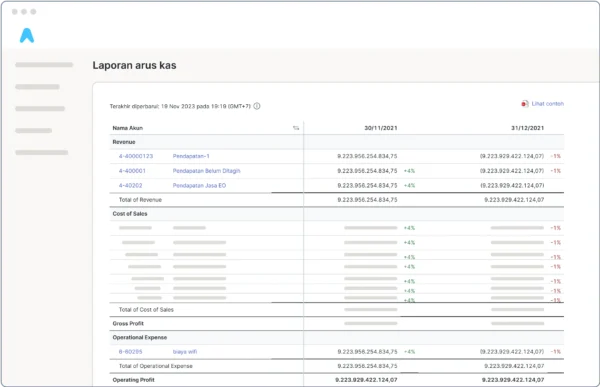
Task: Click the Gross Profit row label
Action: pyautogui.click(x=128, y=323)
